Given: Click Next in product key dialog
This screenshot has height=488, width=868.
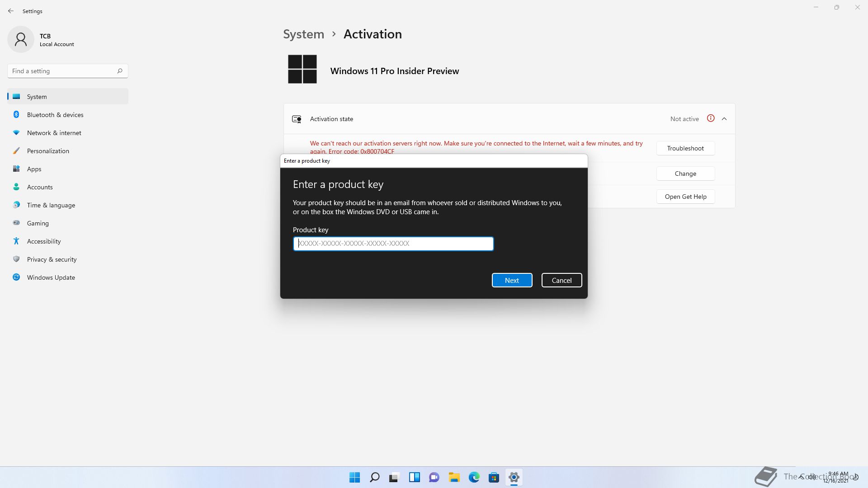Looking at the screenshot, I should pyautogui.click(x=512, y=280).
